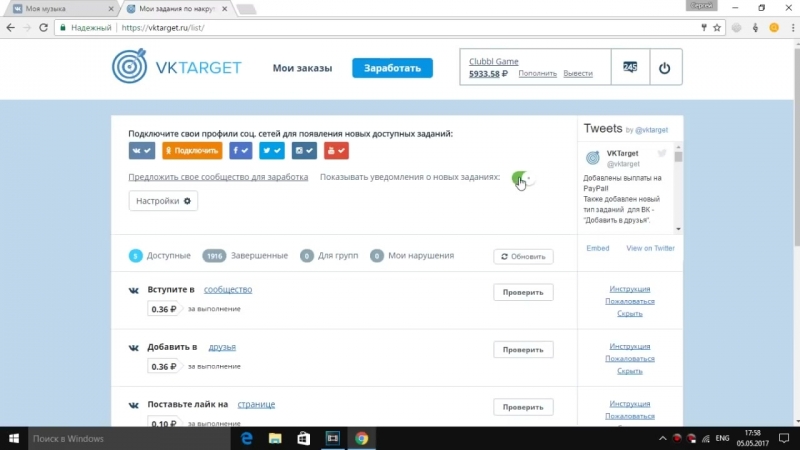The image size is (800, 450).
Task: Bookmark the page with star icon
Action: click(717, 28)
